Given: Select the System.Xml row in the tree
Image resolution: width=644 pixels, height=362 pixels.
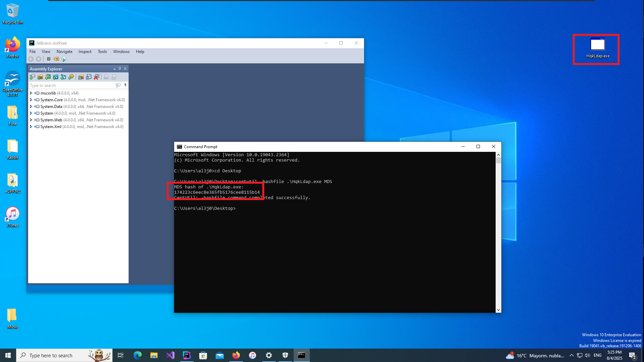Looking at the screenshot, I should [x=79, y=127].
